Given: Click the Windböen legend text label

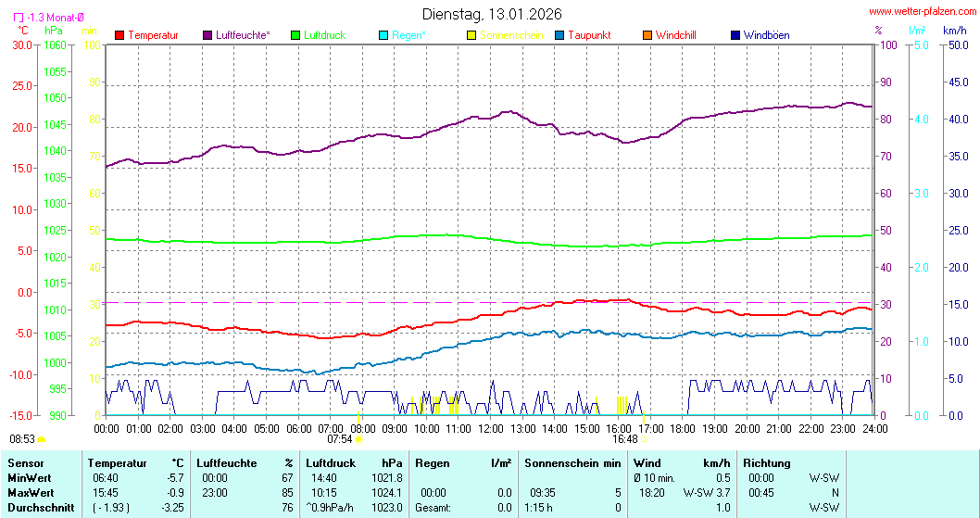Looking at the screenshot, I should [x=766, y=35].
